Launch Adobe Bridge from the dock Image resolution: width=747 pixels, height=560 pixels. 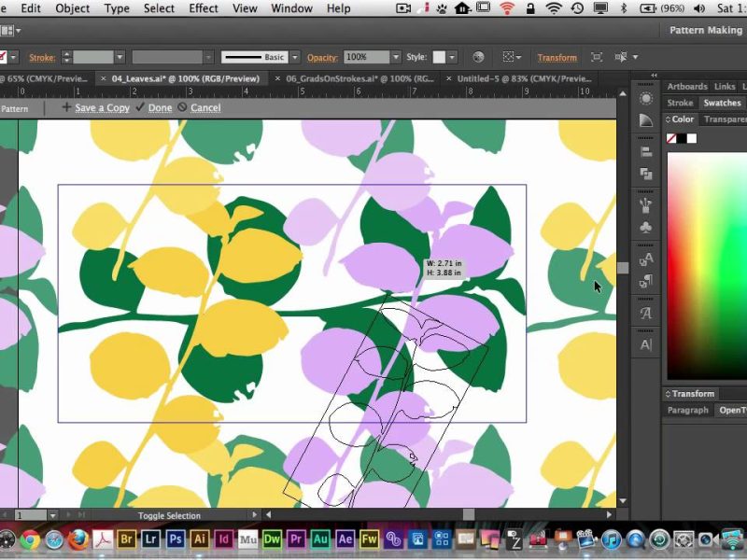[126, 539]
